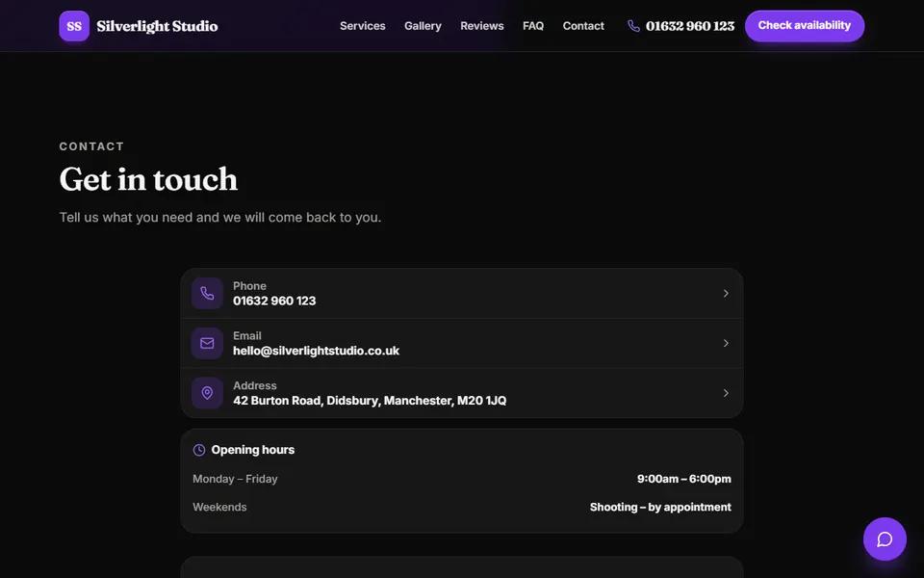Image resolution: width=924 pixels, height=578 pixels.
Task: Navigate to Reviews in the header
Action: 482,26
